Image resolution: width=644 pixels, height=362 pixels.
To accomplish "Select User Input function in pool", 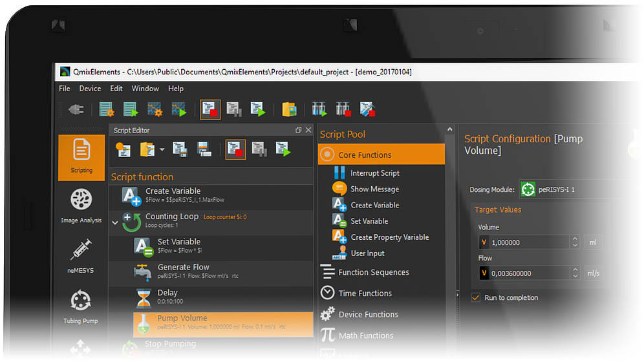I will [x=367, y=253].
